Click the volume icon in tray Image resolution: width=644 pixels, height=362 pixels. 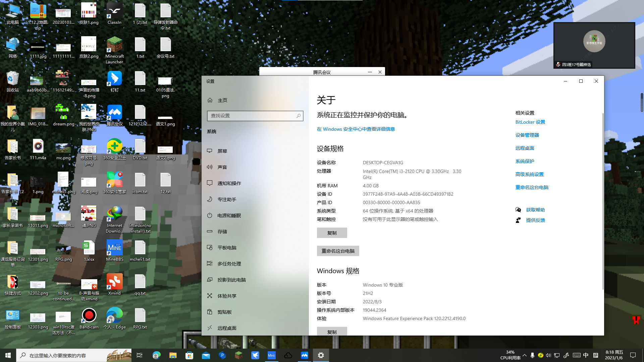pos(548,355)
